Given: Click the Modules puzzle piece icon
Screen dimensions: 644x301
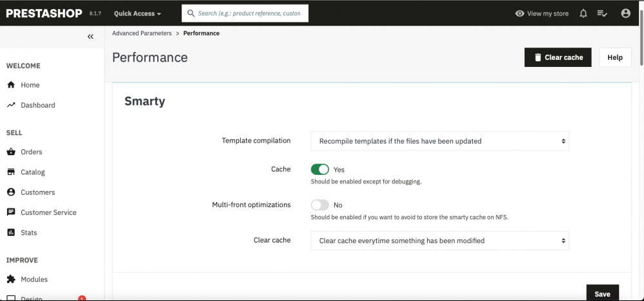Looking at the screenshot, I should pyautogui.click(x=11, y=280).
